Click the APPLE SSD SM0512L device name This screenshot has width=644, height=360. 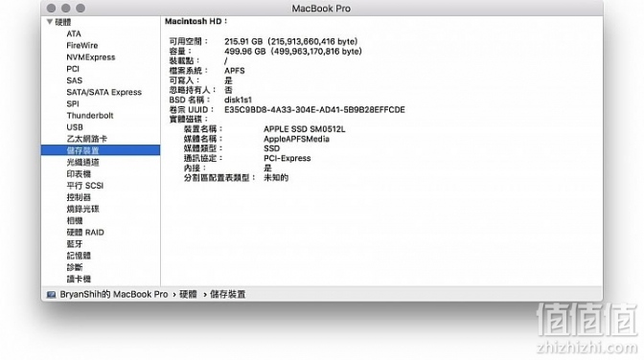pos(305,129)
